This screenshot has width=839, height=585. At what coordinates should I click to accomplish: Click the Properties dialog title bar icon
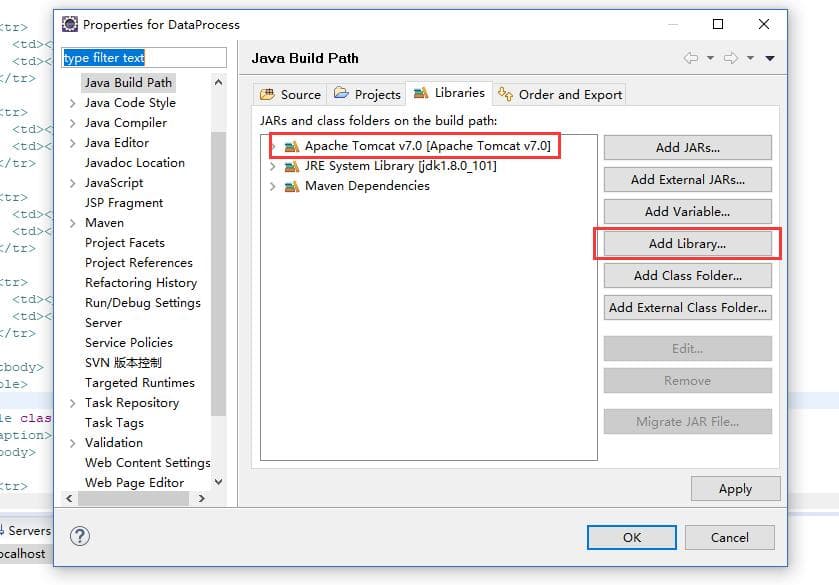(x=69, y=24)
